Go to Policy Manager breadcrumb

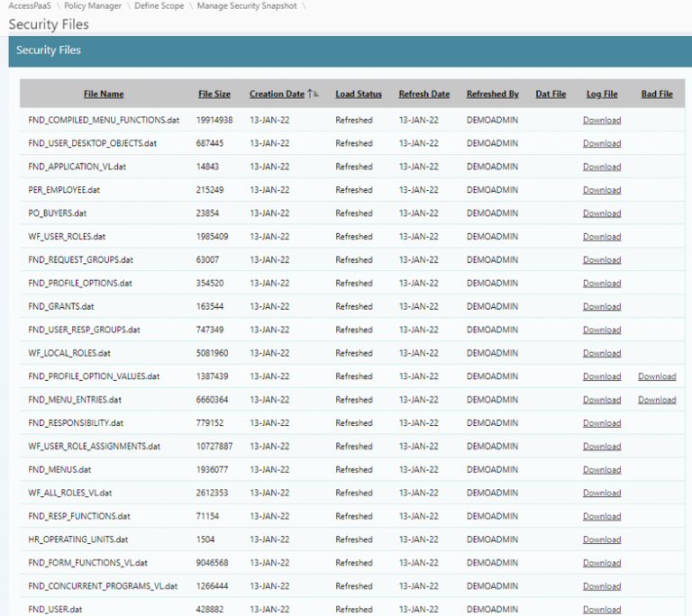pos(93,6)
